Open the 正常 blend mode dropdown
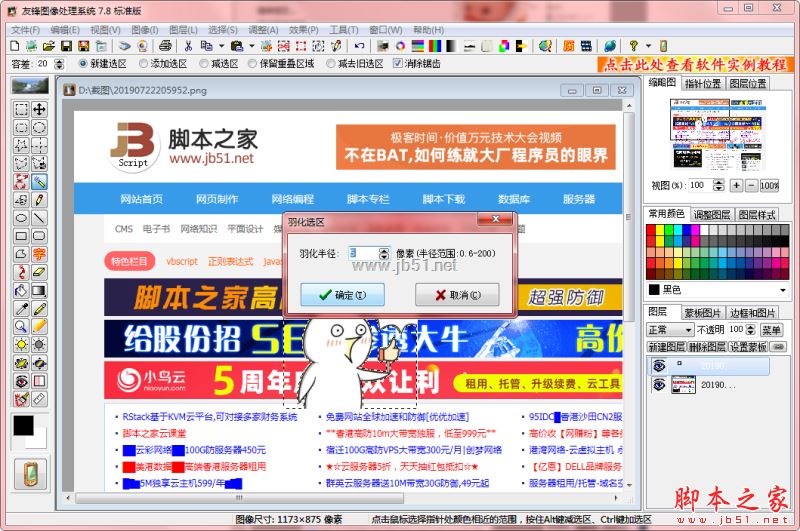The image size is (800, 531). click(670, 330)
